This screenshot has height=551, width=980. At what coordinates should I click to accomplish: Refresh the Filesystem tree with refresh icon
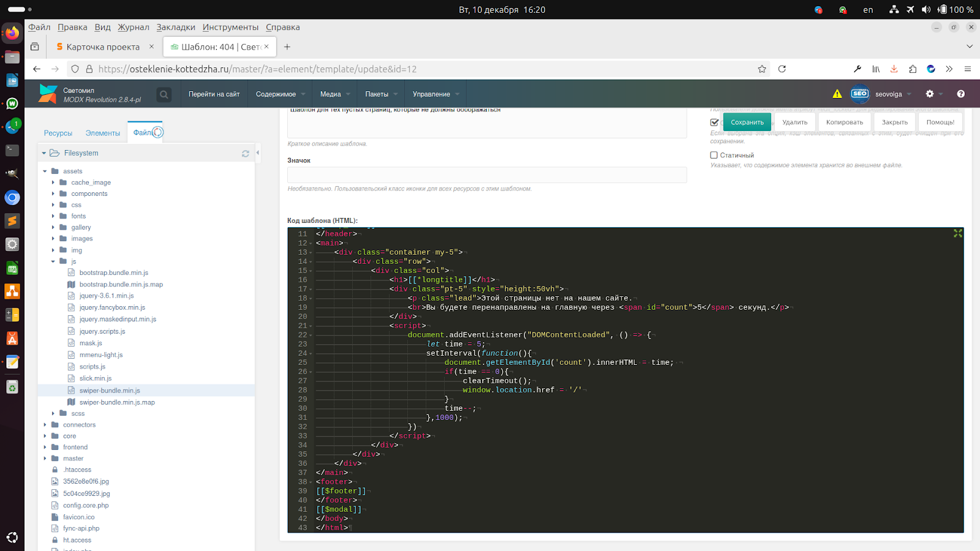(x=246, y=154)
